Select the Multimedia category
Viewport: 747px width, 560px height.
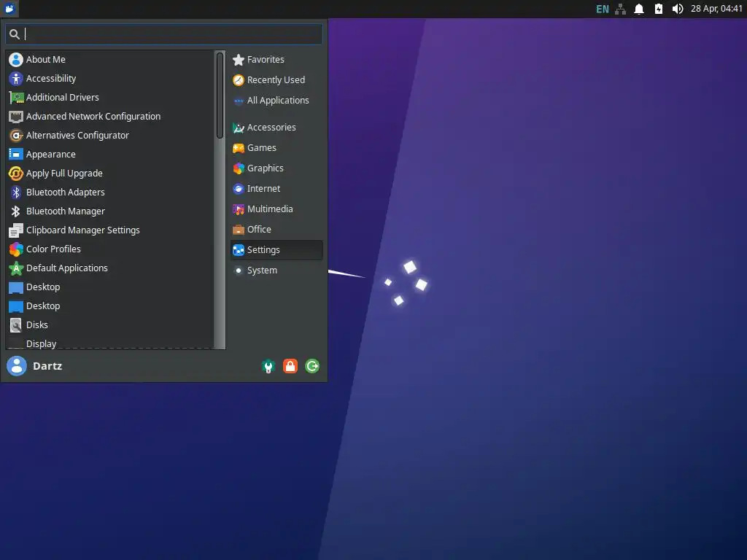click(276, 209)
